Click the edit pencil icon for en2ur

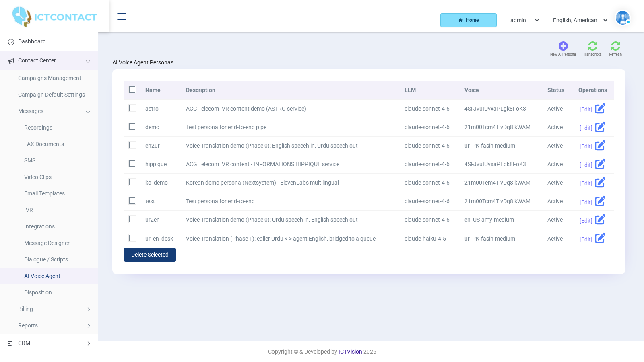600,146
